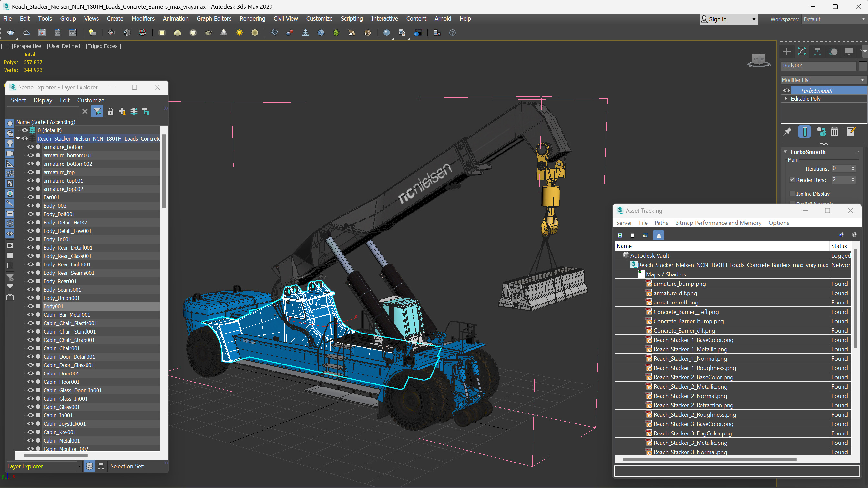This screenshot has width=868, height=488.
Task: Click the filter funnel icon in Scene Explorer
Action: [x=97, y=112]
